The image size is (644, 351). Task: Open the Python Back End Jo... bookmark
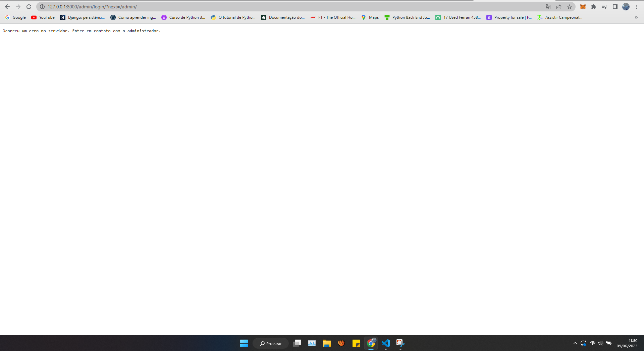tap(407, 17)
